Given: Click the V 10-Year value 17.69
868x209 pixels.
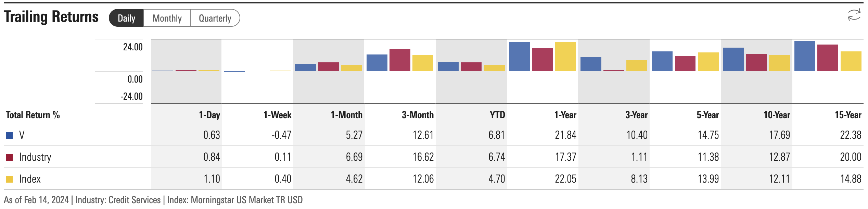Looking at the screenshot, I should click(779, 135).
